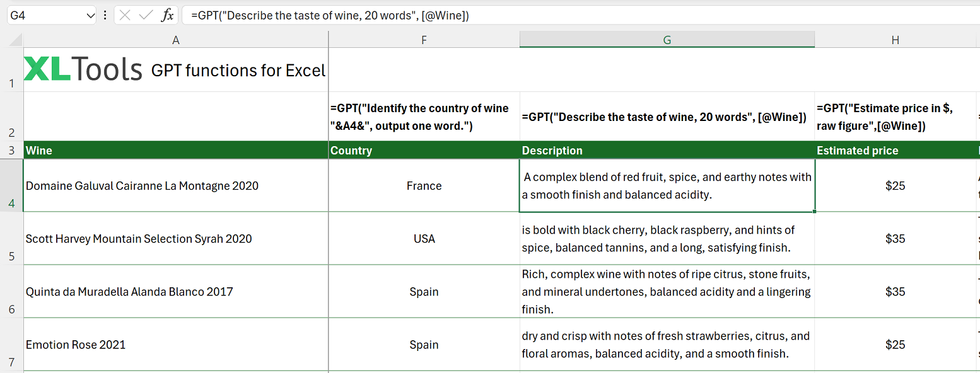Click the Estimated price header cell
The width and height of the screenshot is (980, 373).
pyautogui.click(x=895, y=150)
